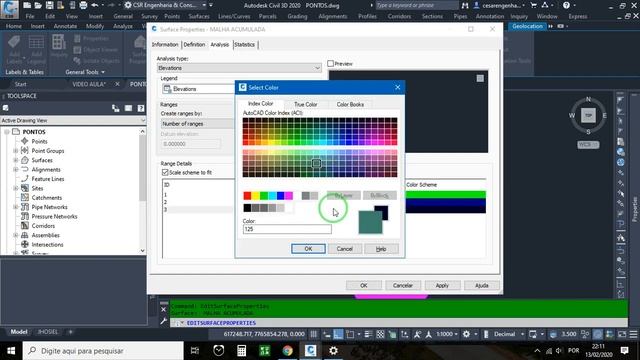Open the Surfaces menu
The image size is (640, 360).
coord(199,16)
